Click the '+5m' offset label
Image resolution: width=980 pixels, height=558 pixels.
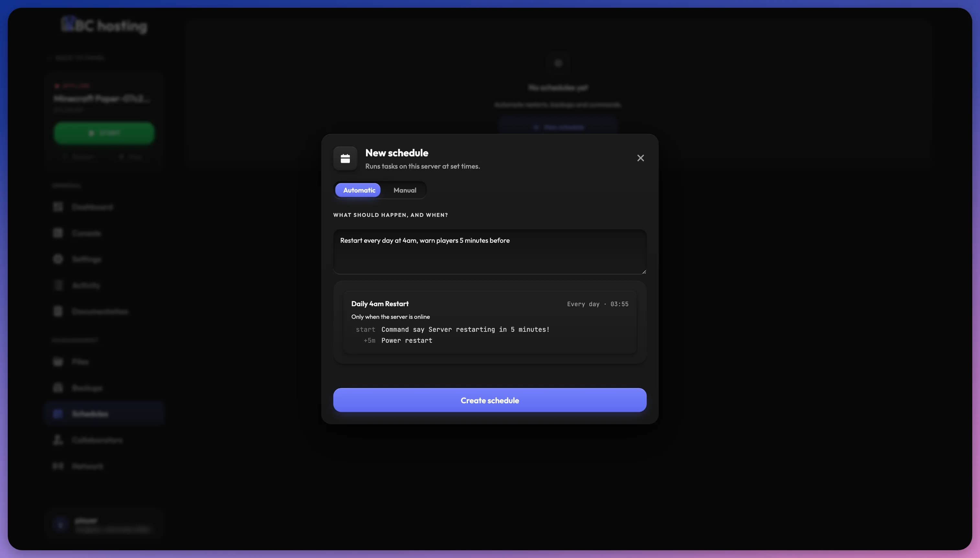[369, 340]
